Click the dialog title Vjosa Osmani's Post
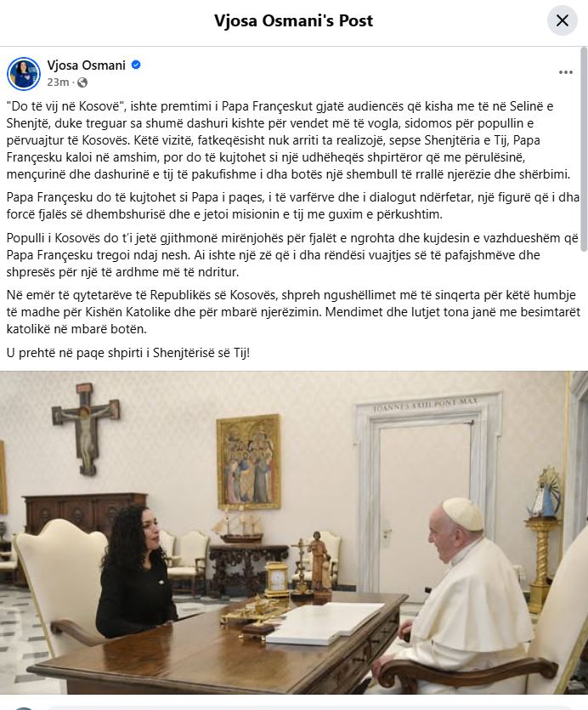Viewport: 588px width, 710px height. point(293,20)
